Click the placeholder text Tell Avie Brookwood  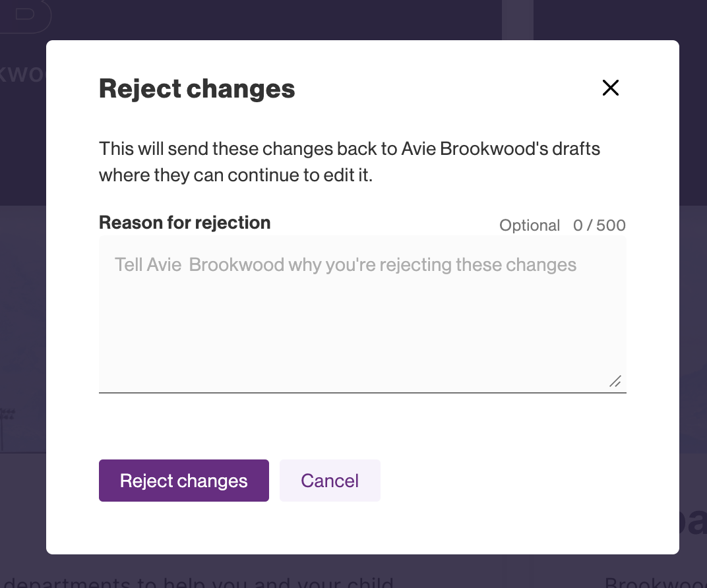[346, 265]
